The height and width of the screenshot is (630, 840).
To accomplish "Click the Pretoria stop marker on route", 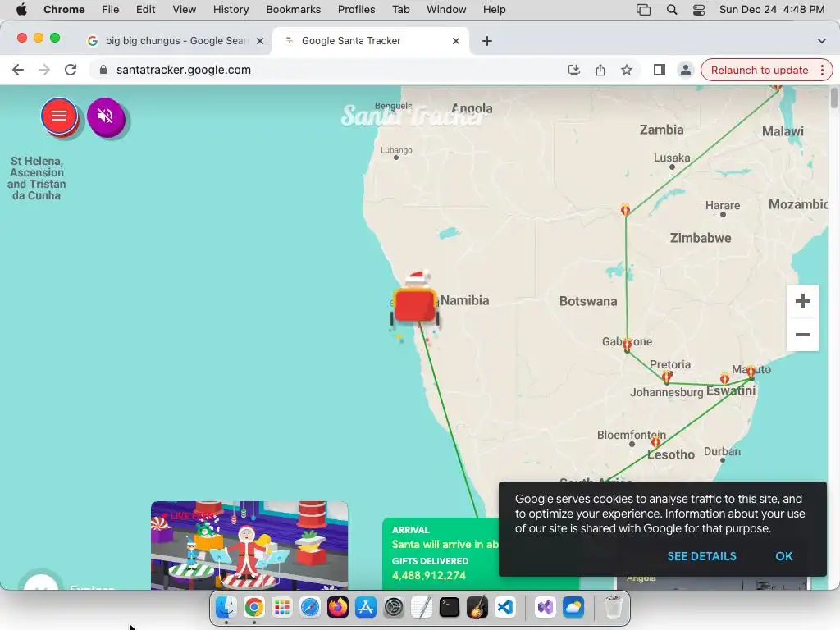I will pos(666,377).
